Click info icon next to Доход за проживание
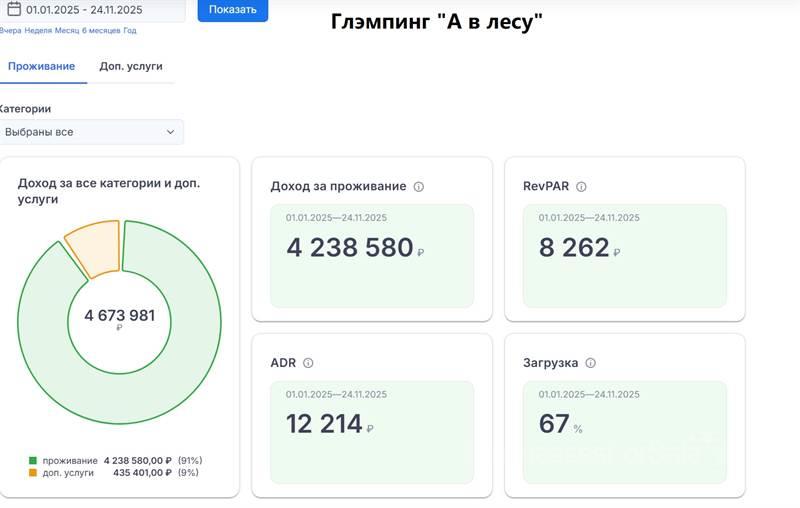This screenshot has width=800, height=508. [419, 187]
